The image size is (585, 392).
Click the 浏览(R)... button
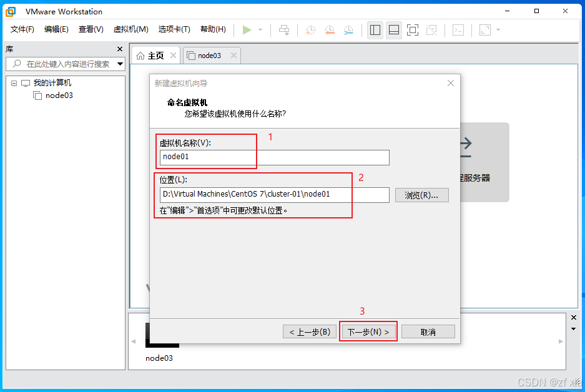[421, 195]
